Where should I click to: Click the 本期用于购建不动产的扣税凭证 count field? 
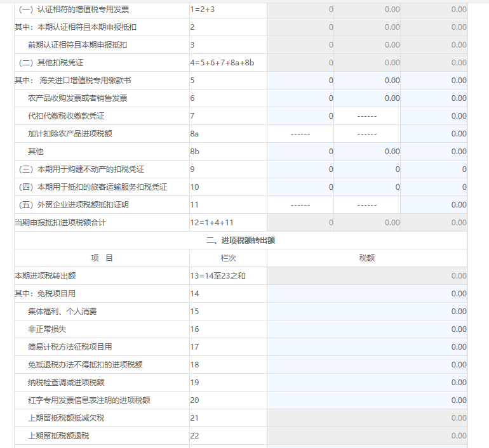click(300, 169)
